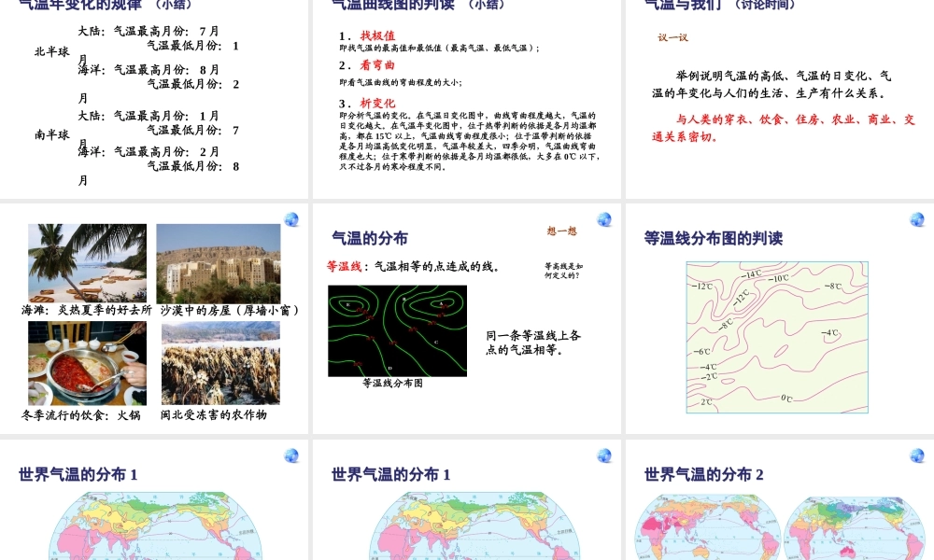Image resolution: width=934 pixels, height=560 pixels.
Task: Click the globe icon on the beach photos slide
Action: click(x=291, y=219)
